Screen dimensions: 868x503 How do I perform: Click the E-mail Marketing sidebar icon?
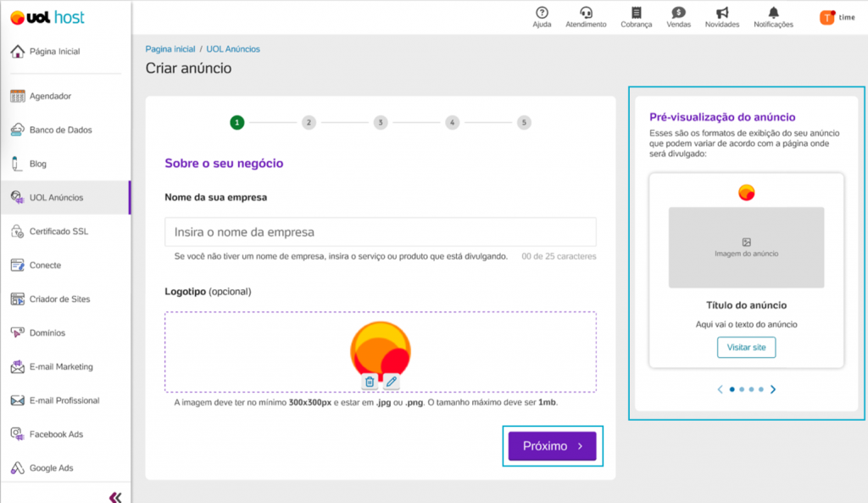pyautogui.click(x=17, y=366)
